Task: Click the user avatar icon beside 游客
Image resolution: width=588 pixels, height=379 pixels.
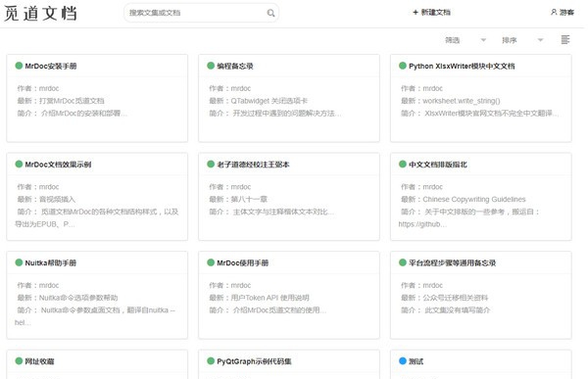Action: (x=554, y=13)
